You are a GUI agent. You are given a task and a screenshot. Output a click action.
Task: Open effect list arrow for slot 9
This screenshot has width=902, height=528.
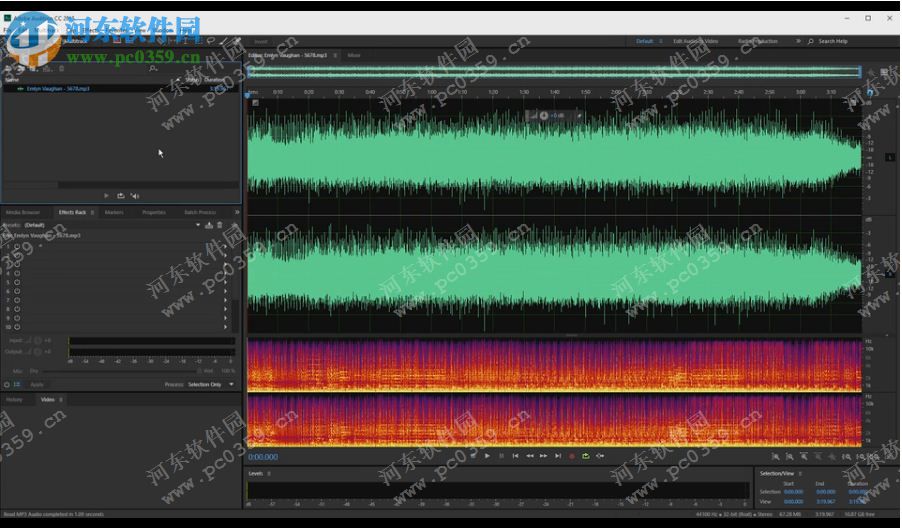coord(225,318)
